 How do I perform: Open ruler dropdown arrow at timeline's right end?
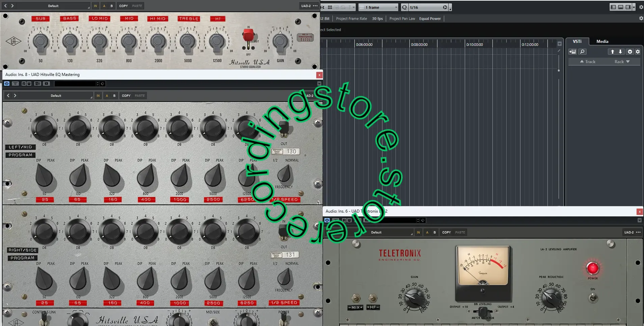coord(559,44)
